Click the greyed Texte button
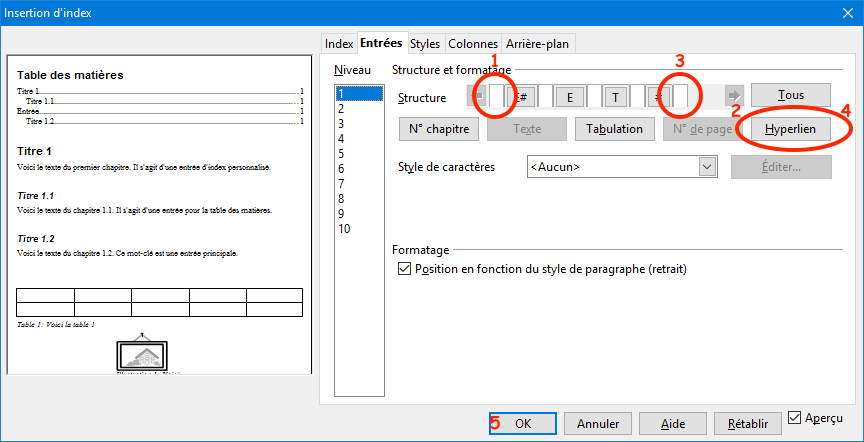The height and width of the screenshot is (442, 864). pyautogui.click(x=527, y=130)
